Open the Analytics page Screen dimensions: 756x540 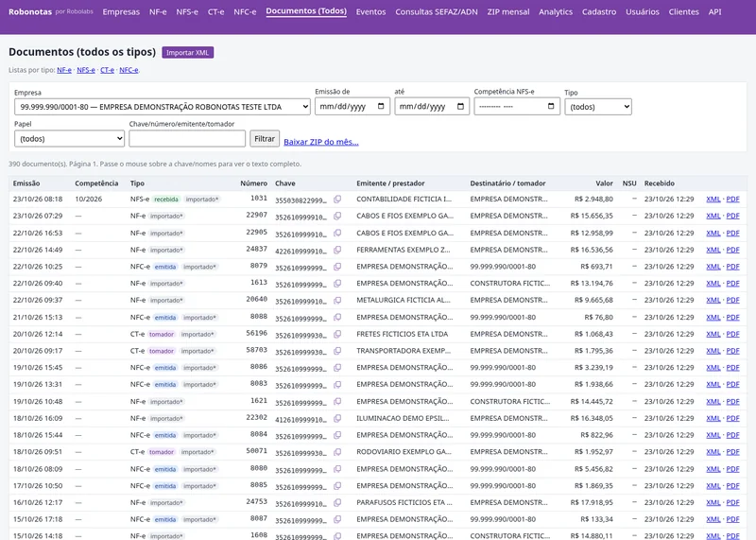pyautogui.click(x=556, y=12)
